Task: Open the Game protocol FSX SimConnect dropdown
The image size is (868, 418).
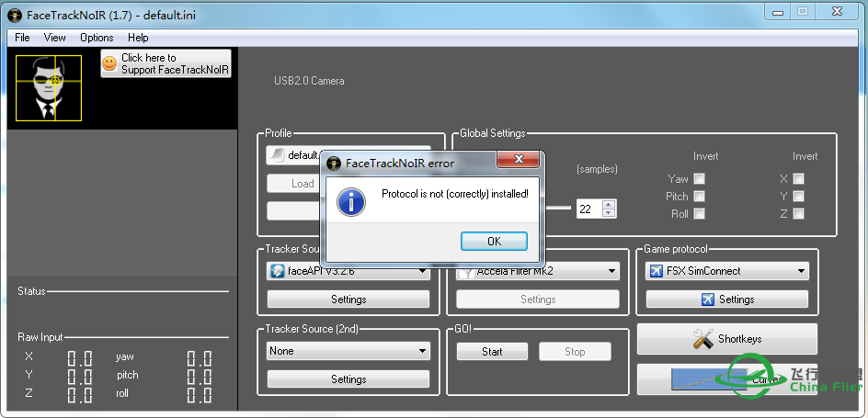Action: pos(726,271)
